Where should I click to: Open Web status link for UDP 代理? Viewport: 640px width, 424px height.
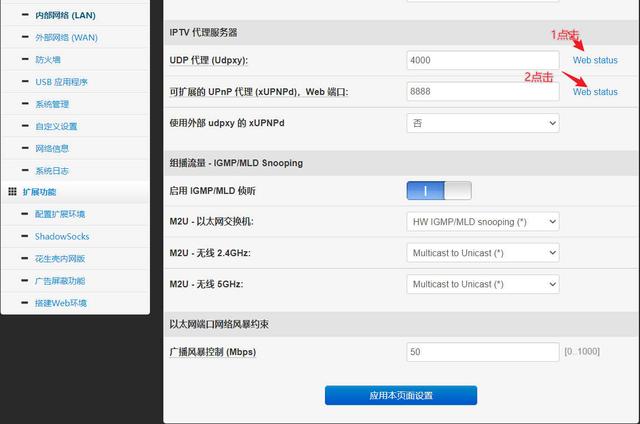[595, 60]
